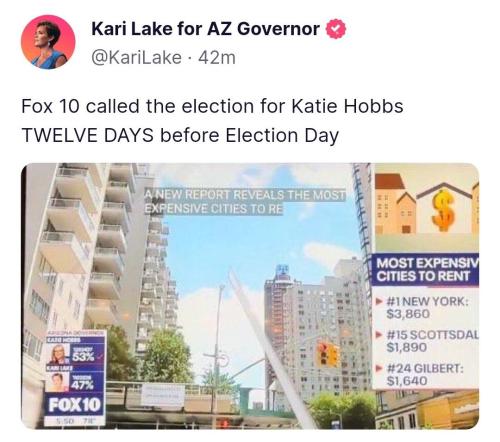This screenshot has height=442, width=500.
Task: Open the attached news screenshot image
Action: [x=250, y=296]
